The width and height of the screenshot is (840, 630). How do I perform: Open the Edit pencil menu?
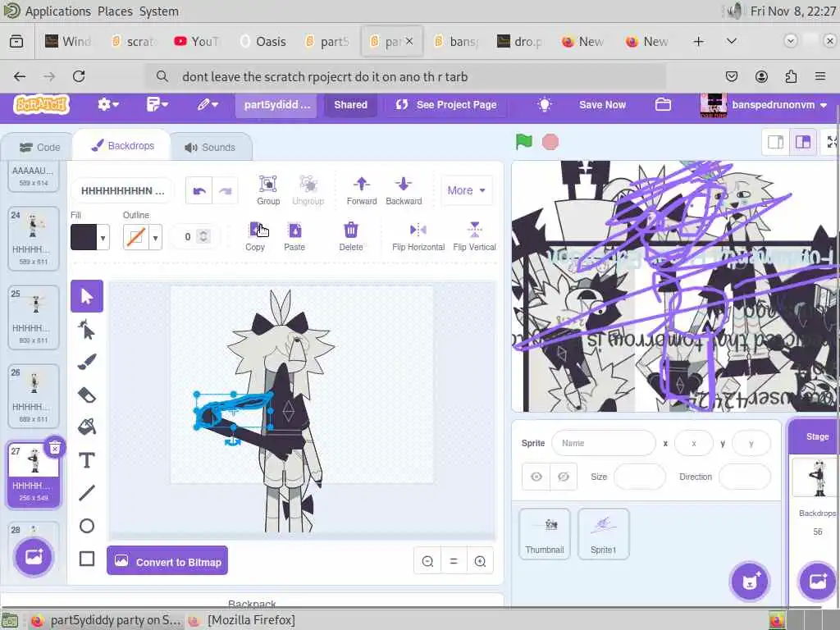(208, 104)
